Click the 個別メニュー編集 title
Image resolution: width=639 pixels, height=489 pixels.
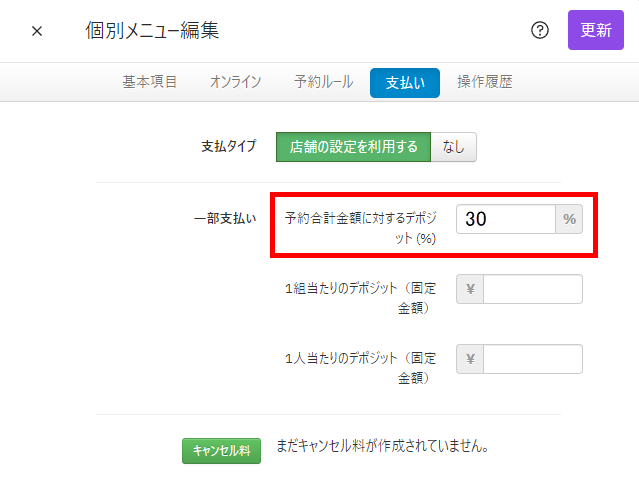coord(152,31)
